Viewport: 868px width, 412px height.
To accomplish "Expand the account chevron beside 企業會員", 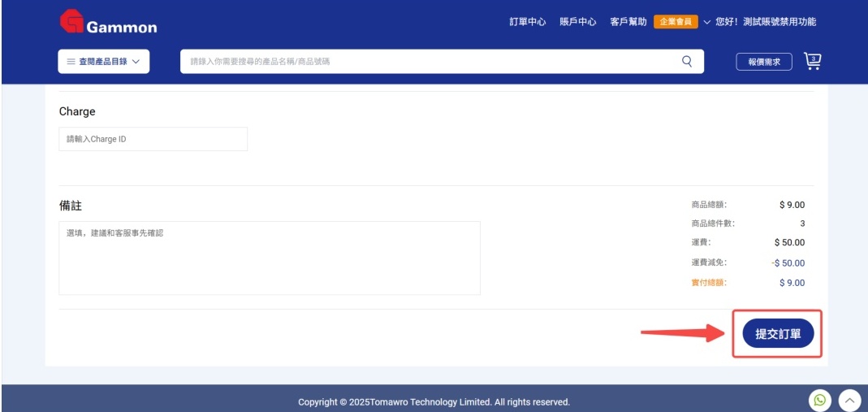I will [x=706, y=22].
